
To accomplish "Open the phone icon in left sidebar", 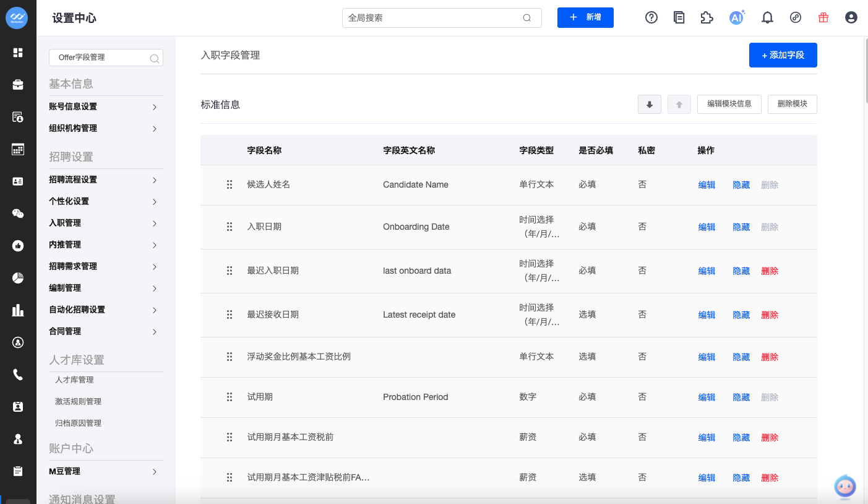I will 18,375.
